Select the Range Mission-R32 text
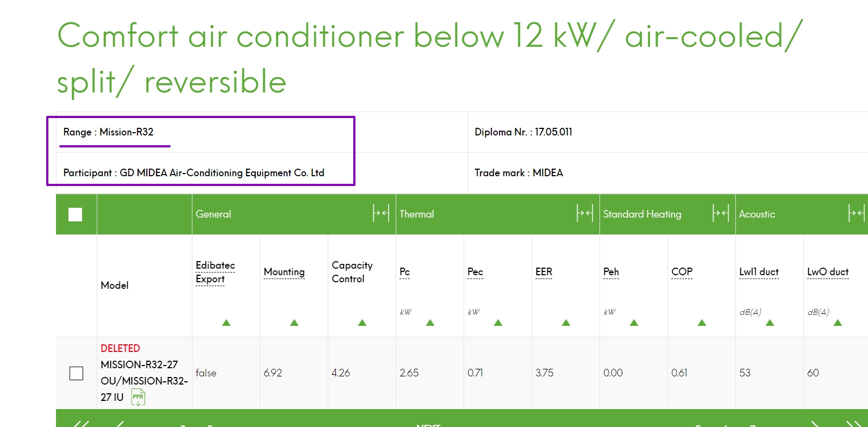The height and width of the screenshot is (427, 868). pos(109,132)
